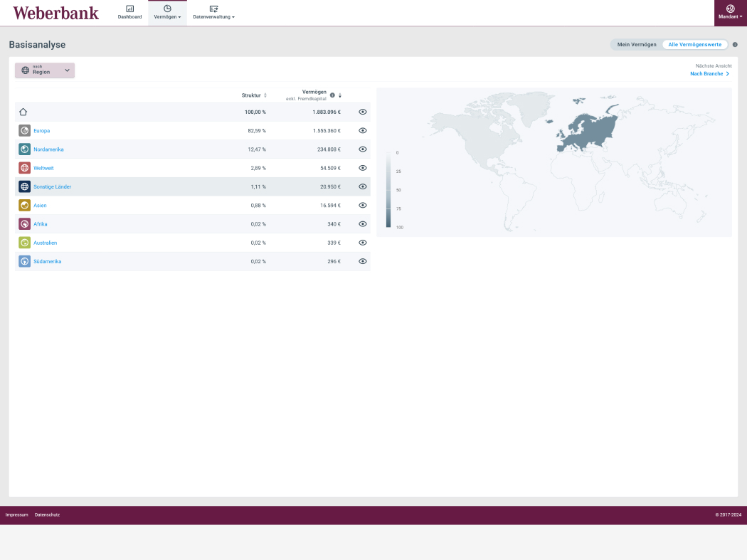Click the Europa region icon
This screenshot has height=560, width=747.
coord(24,131)
